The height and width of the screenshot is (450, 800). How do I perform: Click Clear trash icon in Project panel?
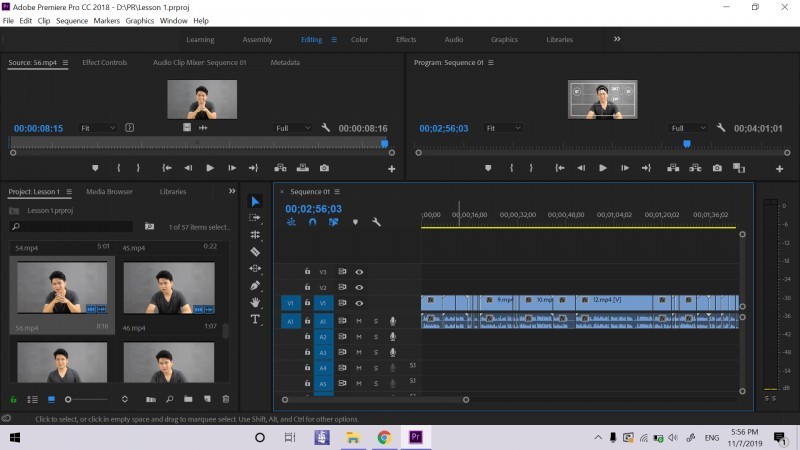(x=226, y=399)
